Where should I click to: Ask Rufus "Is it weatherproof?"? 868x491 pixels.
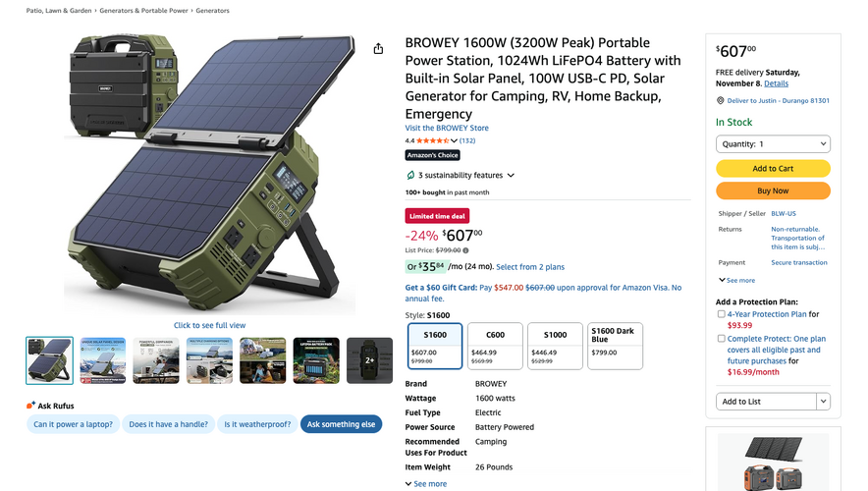point(255,424)
